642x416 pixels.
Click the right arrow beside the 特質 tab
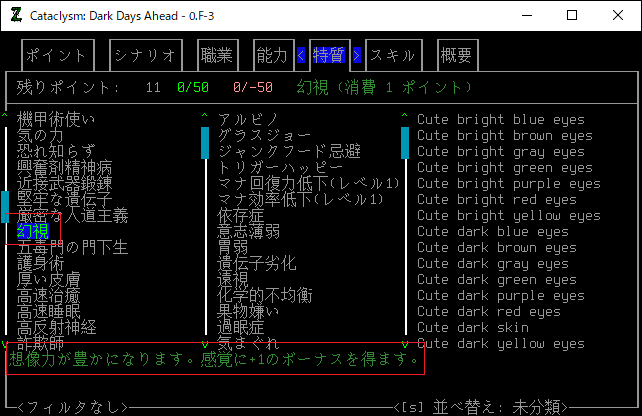point(357,55)
